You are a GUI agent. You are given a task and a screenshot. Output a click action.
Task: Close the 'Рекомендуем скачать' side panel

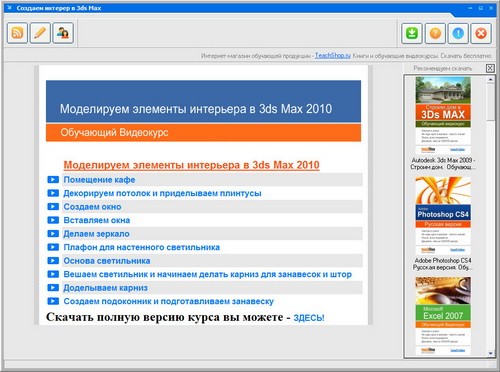(x=490, y=68)
